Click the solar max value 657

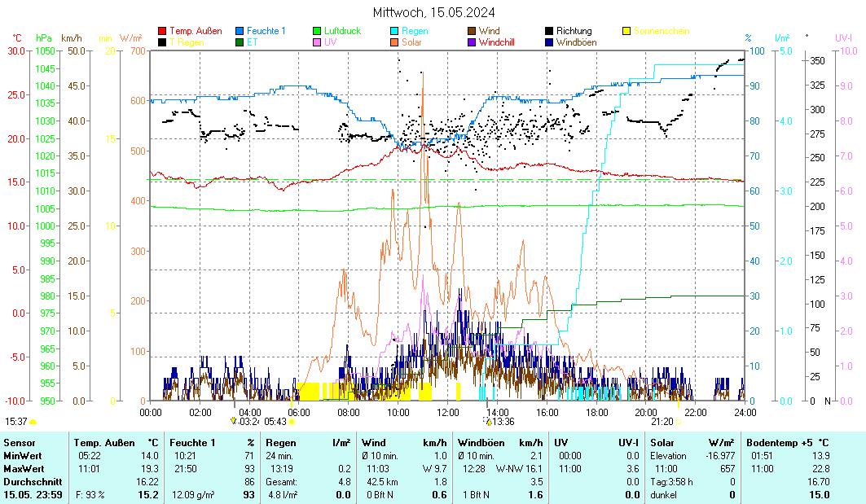pyautogui.click(x=728, y=469)
